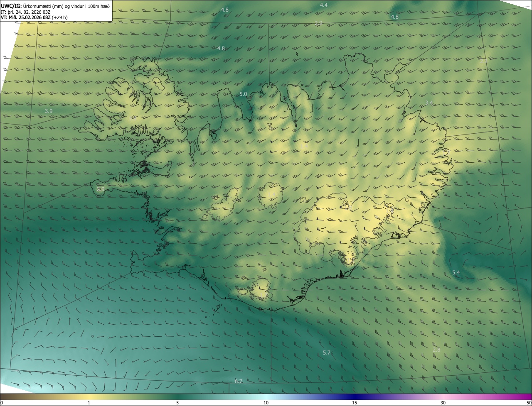Click the 5.4 value label on the map
Screen dimensions: 532x406
click(x=456, y=272)
